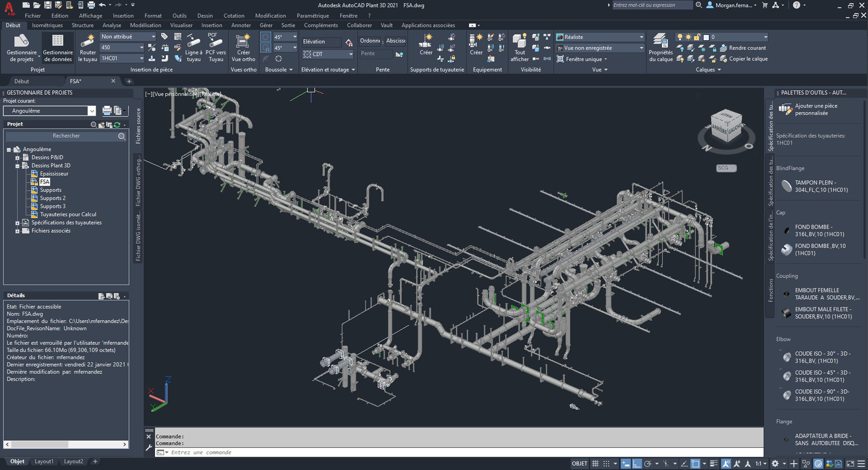Launch the PCF vers Tuyau converter
The image size is (868, 470).
point(216,48)
